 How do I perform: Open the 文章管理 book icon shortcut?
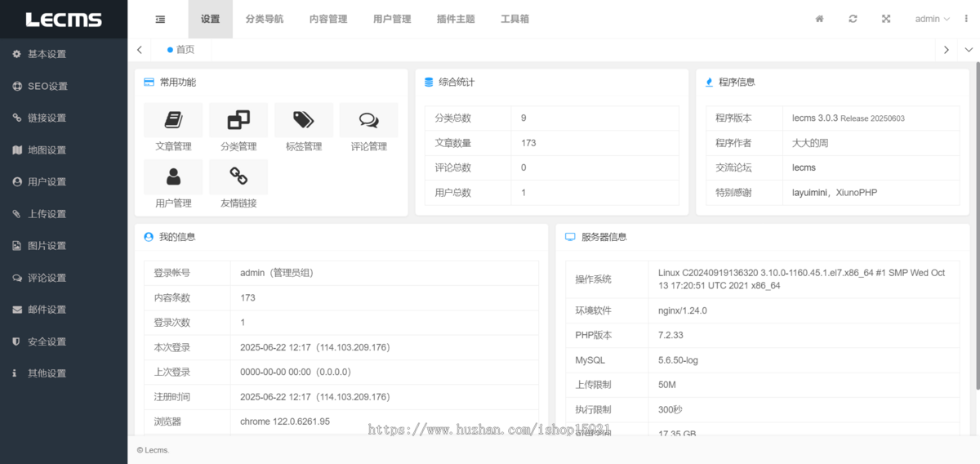pyautogui.click(x=173, y=120)
